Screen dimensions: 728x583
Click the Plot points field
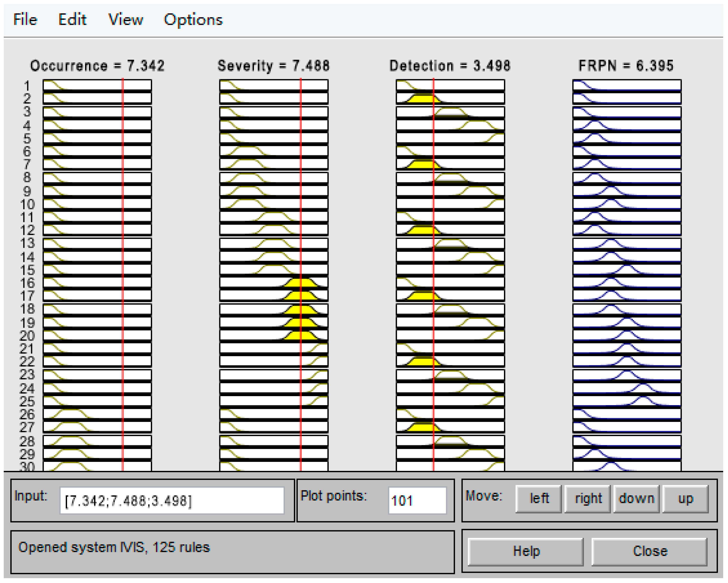click(417, 501)
